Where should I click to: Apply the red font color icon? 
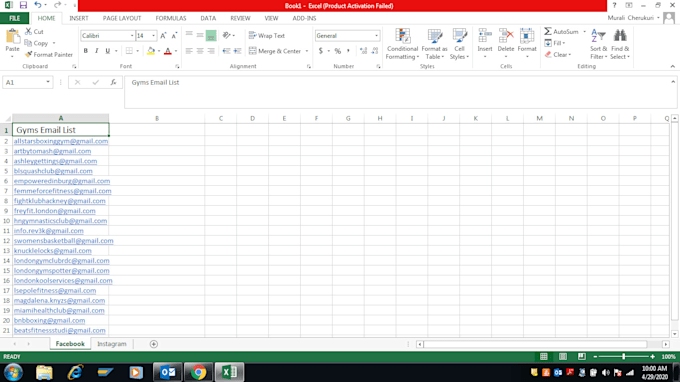pos(168,51)
